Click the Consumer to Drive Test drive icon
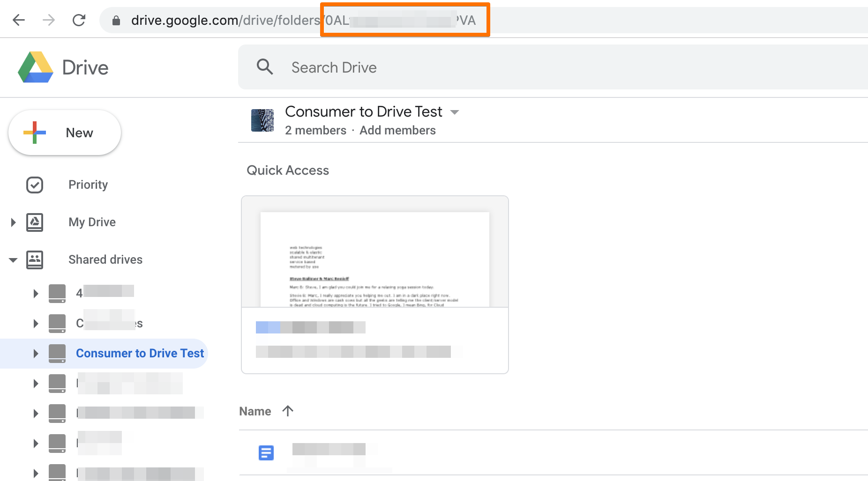 tap(57, 354)
